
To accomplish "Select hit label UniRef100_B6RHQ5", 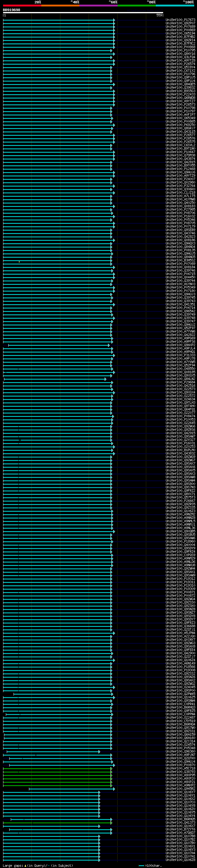I will tap(180, 819).
